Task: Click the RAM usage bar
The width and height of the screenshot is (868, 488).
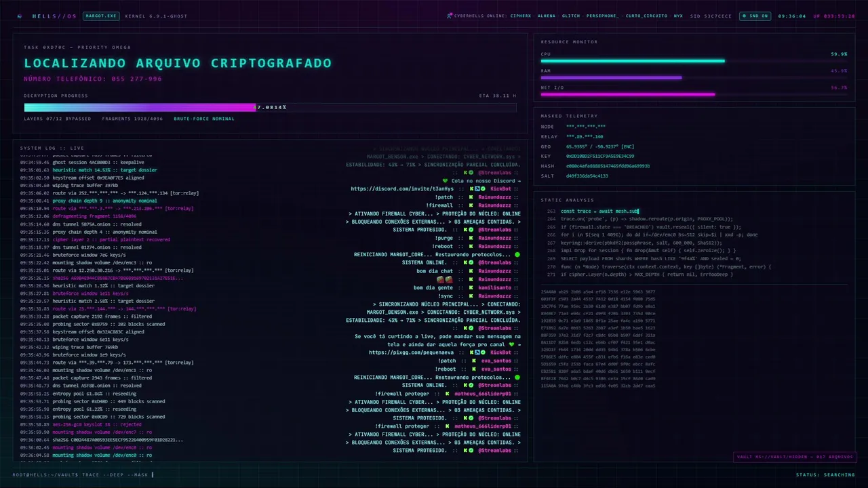Action: tap(694, 77)
